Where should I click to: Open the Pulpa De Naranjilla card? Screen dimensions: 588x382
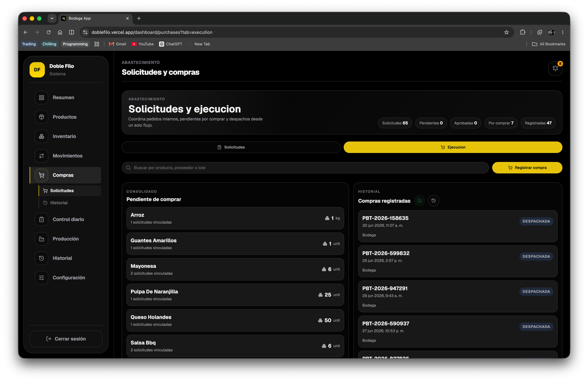tap(235, 295)
